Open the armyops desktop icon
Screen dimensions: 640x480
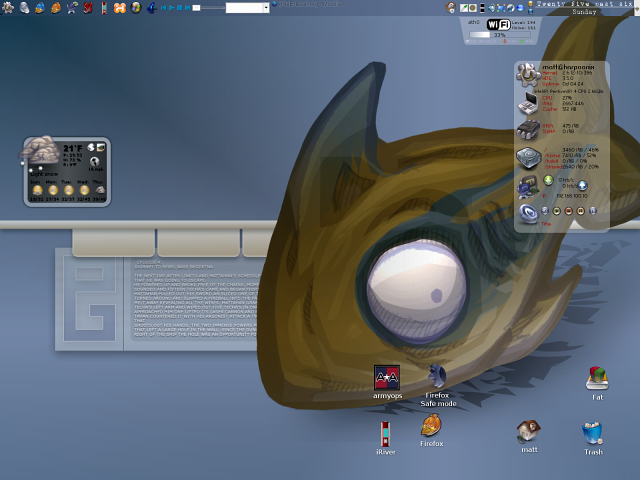387,382
